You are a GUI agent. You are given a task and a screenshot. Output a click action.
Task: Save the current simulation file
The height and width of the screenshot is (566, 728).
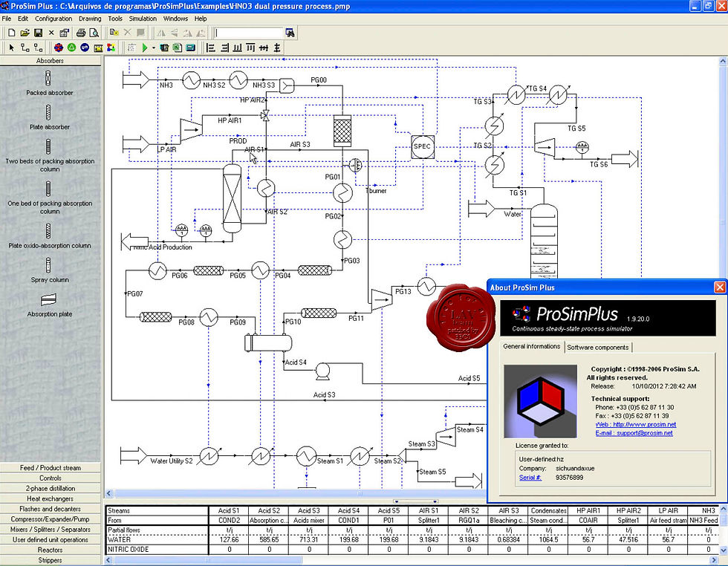(38, 33)
